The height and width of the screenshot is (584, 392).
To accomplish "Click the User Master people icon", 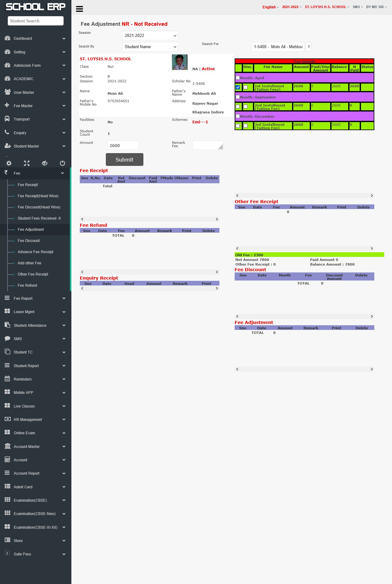I will (7, 92).
